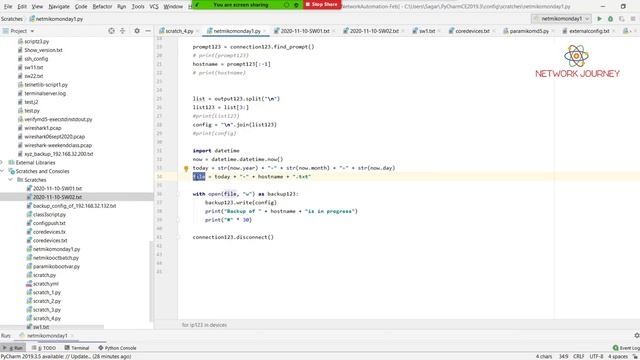Open the Python Console tool window
Screen dimensions: 640x360
pos(117,348)
